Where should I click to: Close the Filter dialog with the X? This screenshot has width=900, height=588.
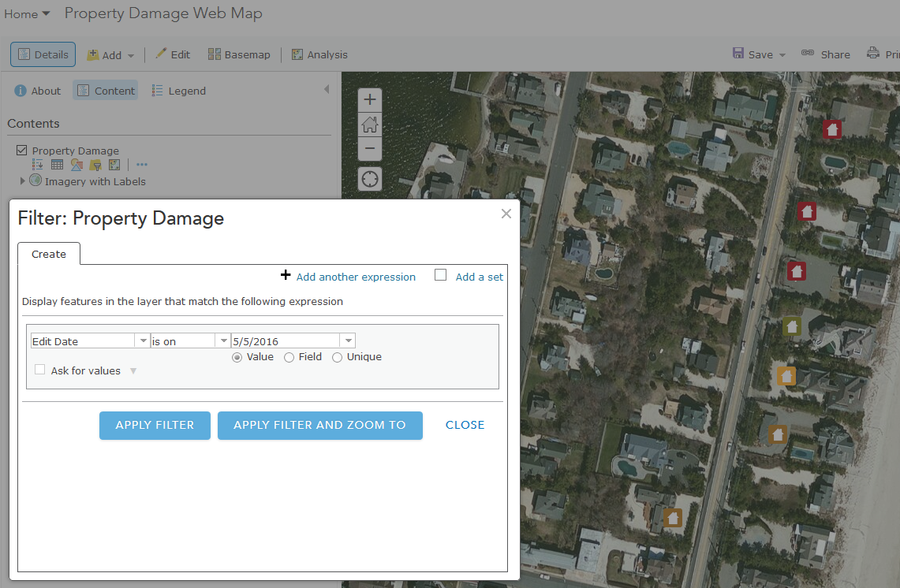click(x=506, y=214)
